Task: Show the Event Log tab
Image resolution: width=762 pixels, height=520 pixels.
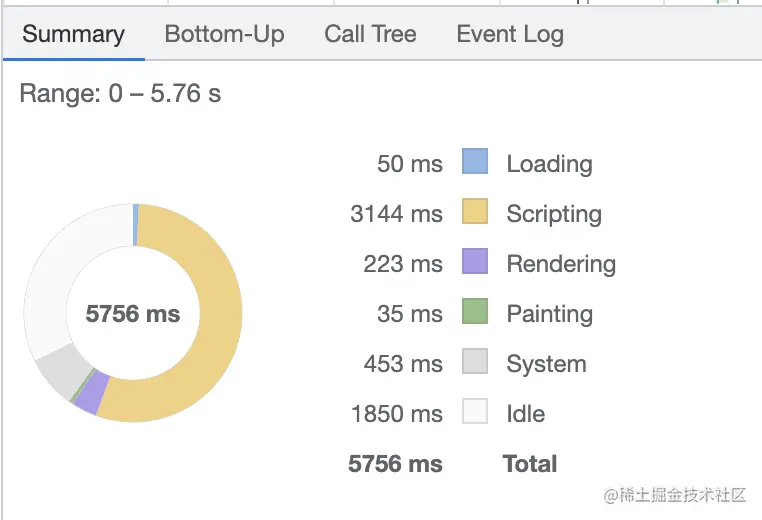Action: click(x=510, y=34)
